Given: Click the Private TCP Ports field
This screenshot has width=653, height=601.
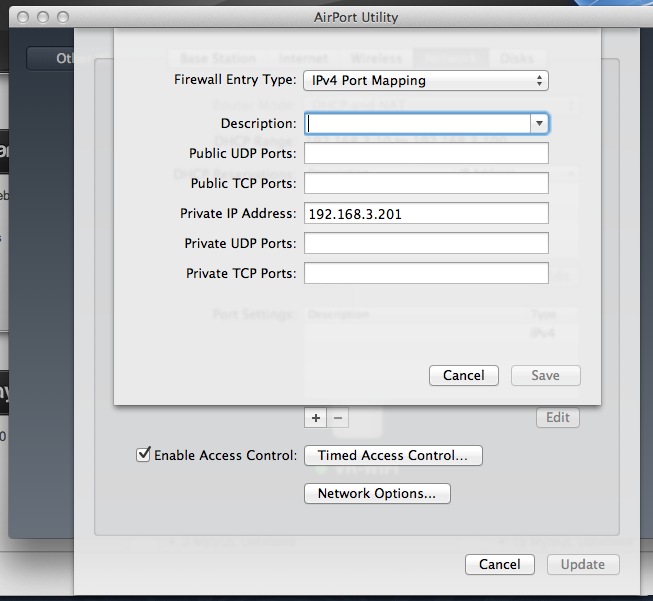Looking at the screenshot, I should (x=426, y=273).
